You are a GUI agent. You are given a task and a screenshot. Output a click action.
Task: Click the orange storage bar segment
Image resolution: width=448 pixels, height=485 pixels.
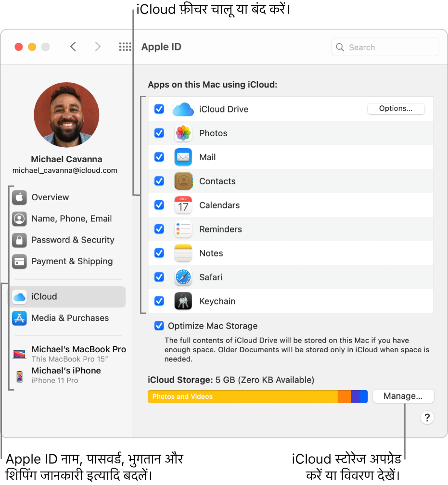coord(345,396)
